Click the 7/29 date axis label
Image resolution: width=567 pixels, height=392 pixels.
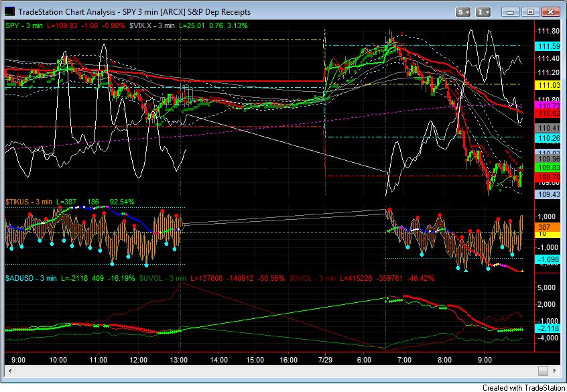click(x=326, y=360)
